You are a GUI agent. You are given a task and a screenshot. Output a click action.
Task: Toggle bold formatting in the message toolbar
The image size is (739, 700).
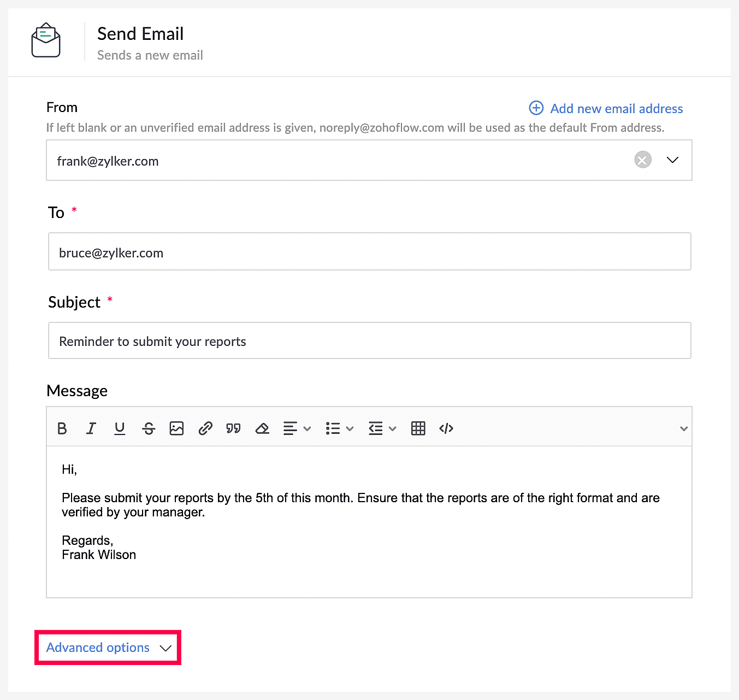tap(62, 428)
